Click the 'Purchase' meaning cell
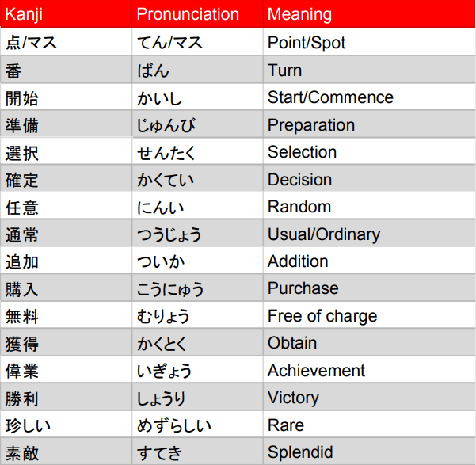The width and height of the screenshot is (476, 465). [x=303, y=288]
